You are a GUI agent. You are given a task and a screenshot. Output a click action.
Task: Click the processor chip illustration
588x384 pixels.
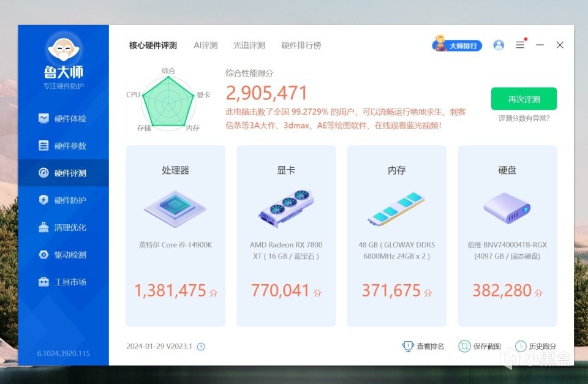pyautogui.click(x=175, y=208)
